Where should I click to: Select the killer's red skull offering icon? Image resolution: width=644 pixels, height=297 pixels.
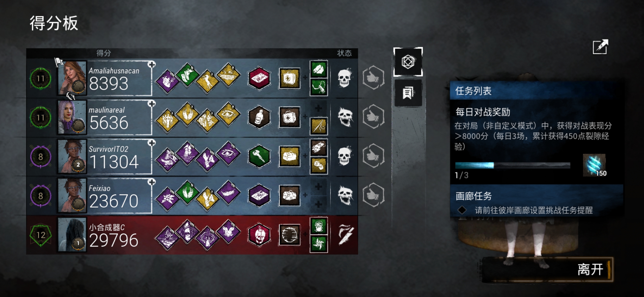pos(259,235)
